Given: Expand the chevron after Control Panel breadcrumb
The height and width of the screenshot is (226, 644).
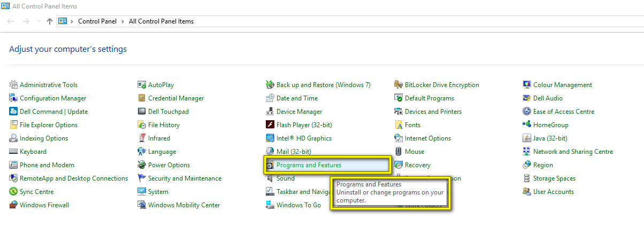Looking at the screenshot, I should pyautogui.click(x=122, y=21).
